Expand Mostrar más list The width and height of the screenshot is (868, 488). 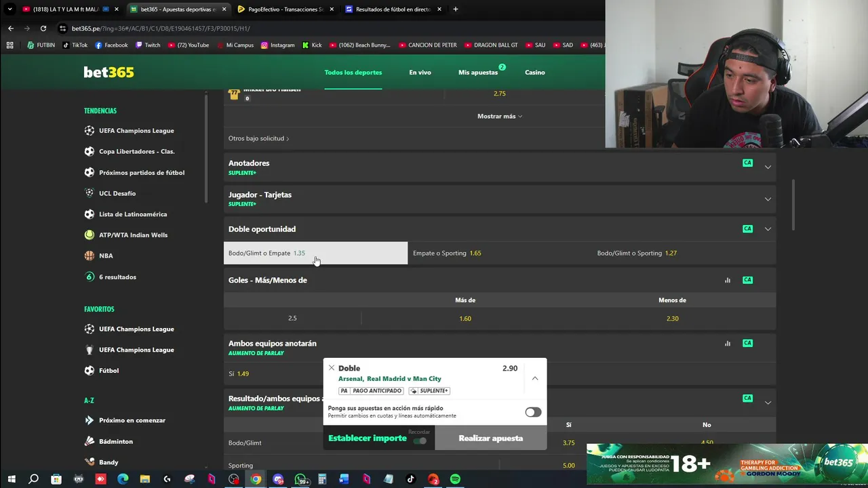click(x=500, y=117)
